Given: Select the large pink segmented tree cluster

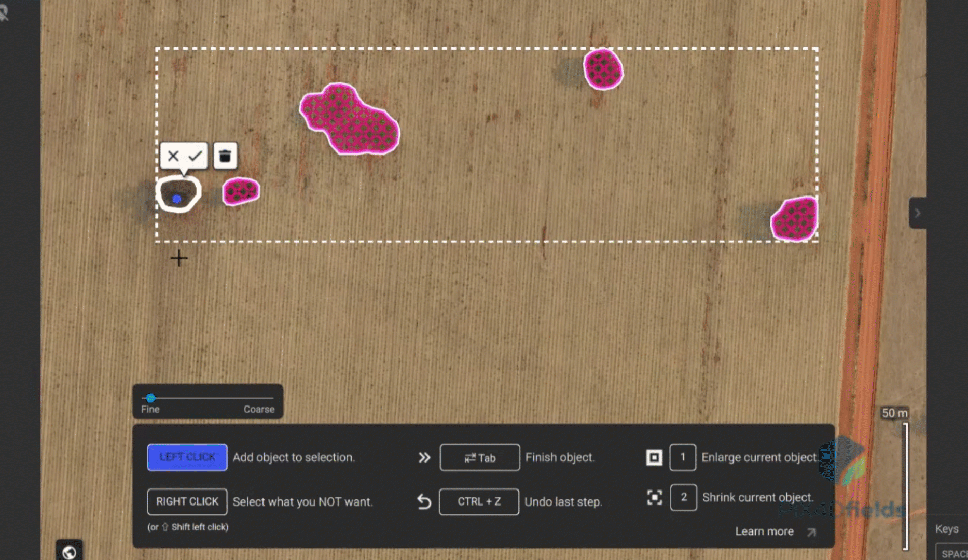Looking at the screenshot, I should [350, 120].
